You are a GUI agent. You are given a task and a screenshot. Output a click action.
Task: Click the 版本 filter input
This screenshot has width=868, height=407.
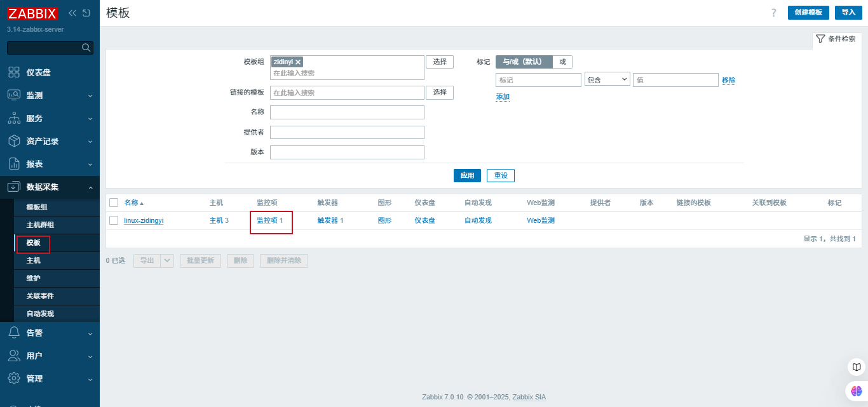(x=347, y=152)
